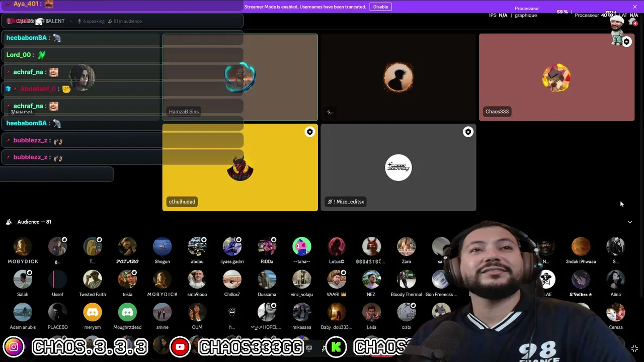Dismiss the Streamer Mode banner
The width and height of the screenshot is (644, 362).
click(635, 7)
